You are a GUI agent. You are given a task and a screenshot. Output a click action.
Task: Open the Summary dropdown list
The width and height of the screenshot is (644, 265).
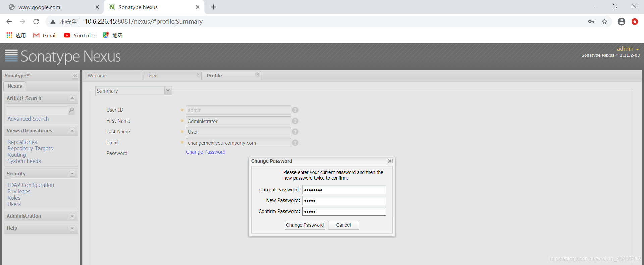[x=168, y=91]
